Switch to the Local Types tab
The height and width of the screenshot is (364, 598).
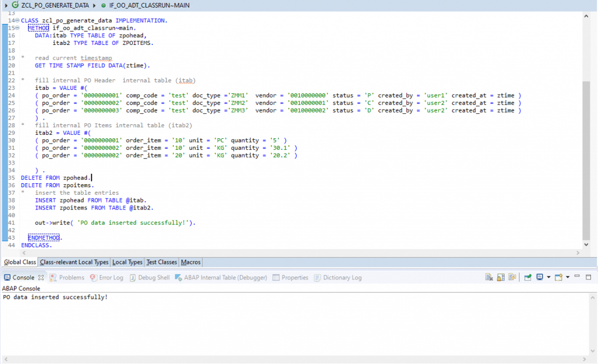[x=127, y=262]
